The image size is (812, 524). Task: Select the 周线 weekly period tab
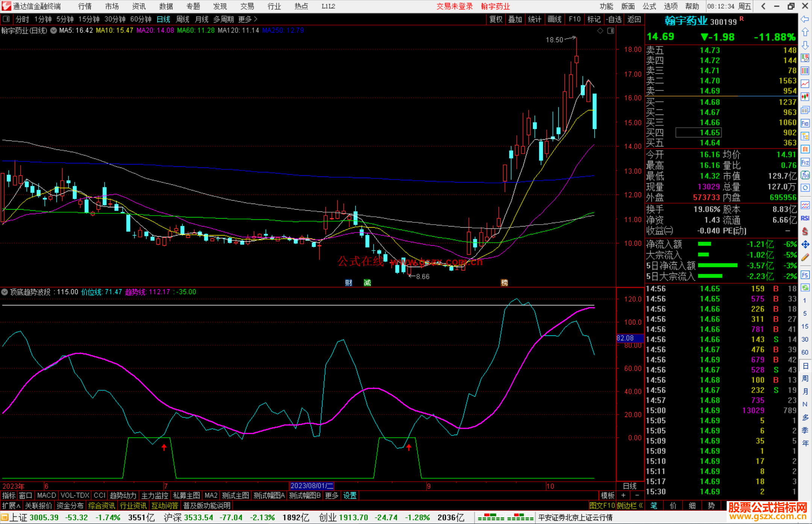click(x=183, y=19)
